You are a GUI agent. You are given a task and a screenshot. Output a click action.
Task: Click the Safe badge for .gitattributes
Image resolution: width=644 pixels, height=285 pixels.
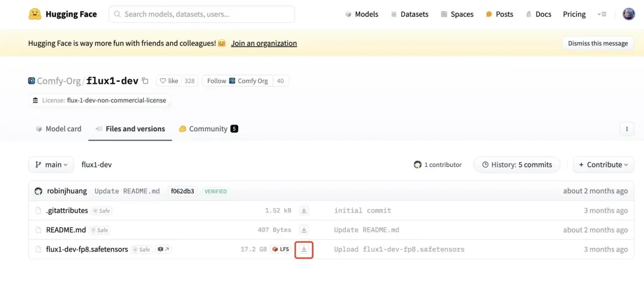tap(101, 210)
